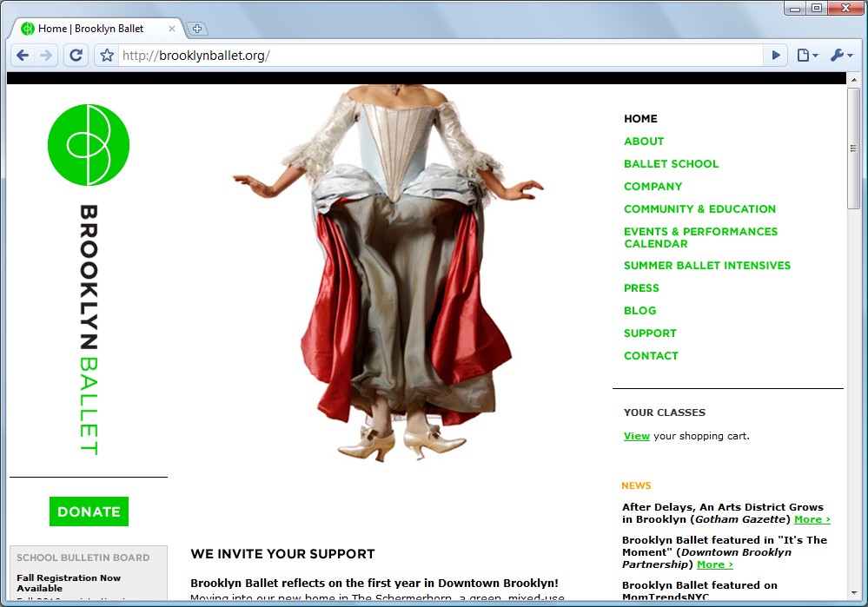This screenshot has width=868, height=607.
Task: Open the wrench settings menu
Action: [841, 56]
